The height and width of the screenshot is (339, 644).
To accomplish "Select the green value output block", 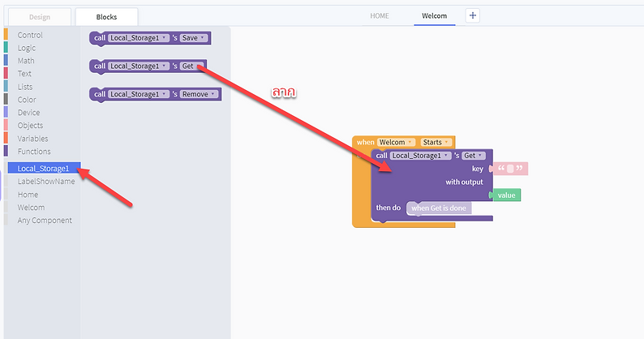I will tap(506, 195).
